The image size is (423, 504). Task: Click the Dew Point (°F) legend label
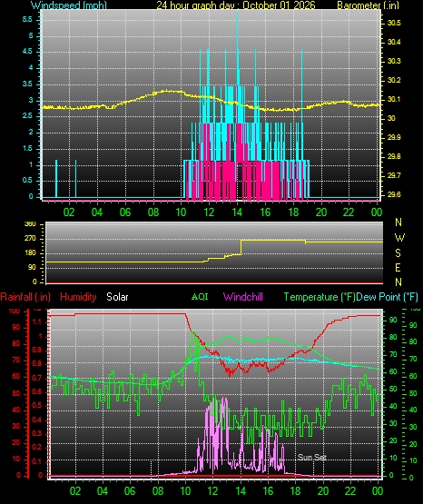388,297
